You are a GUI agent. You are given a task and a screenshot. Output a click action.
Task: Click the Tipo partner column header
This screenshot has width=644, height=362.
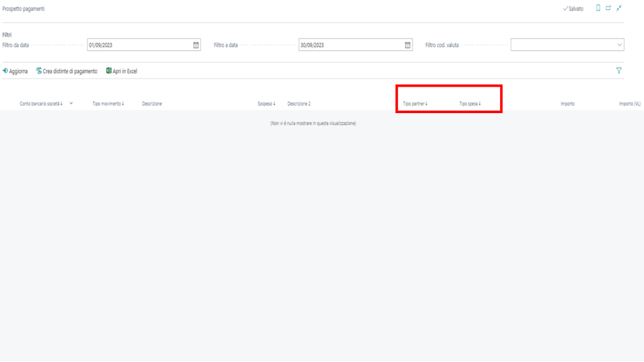click(415, 104)
